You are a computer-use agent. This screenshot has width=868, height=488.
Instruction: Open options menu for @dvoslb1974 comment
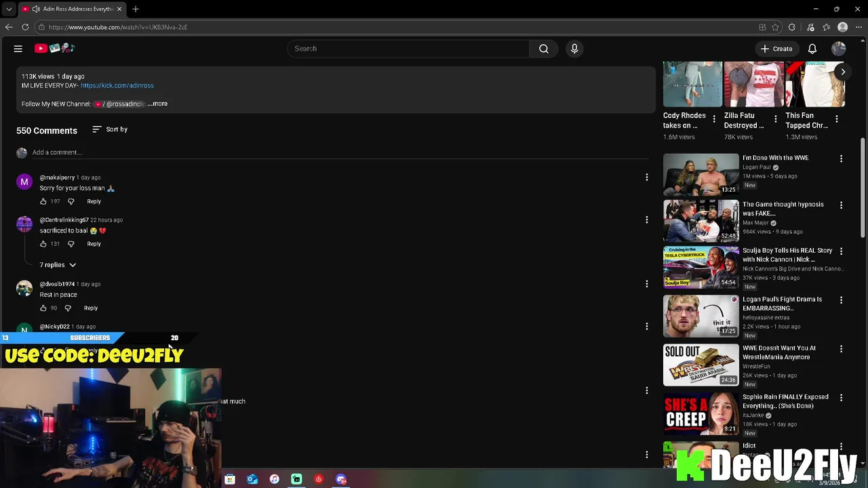pyautogui.click(x=646, y=284)
